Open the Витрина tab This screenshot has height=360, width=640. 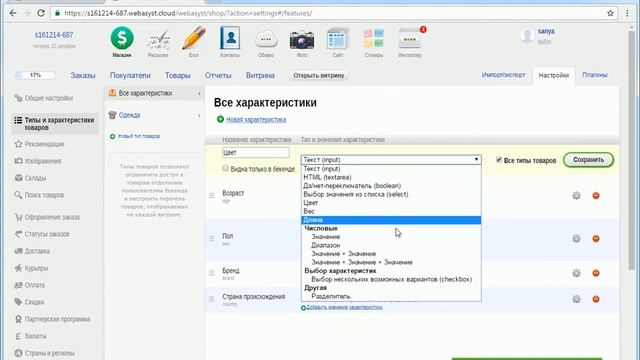point(260,76)
